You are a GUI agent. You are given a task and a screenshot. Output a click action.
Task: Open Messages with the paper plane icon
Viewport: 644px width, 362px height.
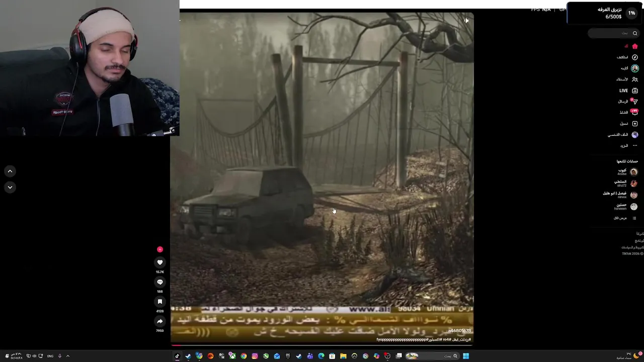635,102
